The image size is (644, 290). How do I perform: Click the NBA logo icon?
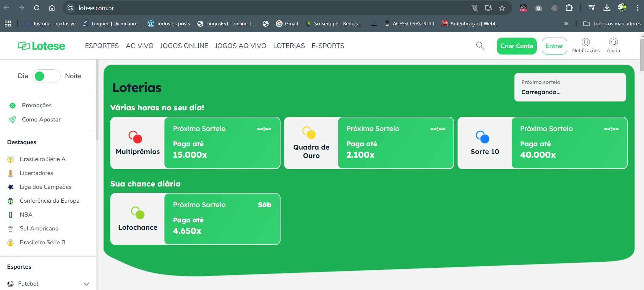pos(10,215)
